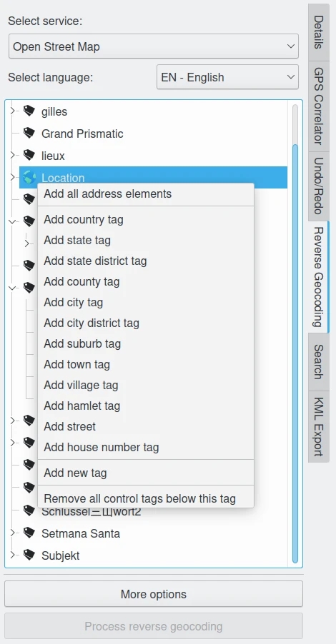
Task: Expand the lieux tag tree node
Action: tap(12, 155)
